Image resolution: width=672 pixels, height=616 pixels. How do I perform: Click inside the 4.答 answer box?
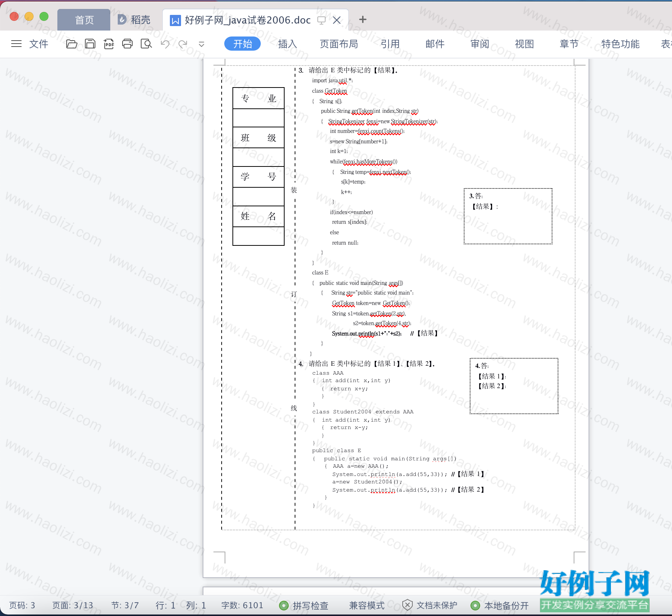[514, 386]
